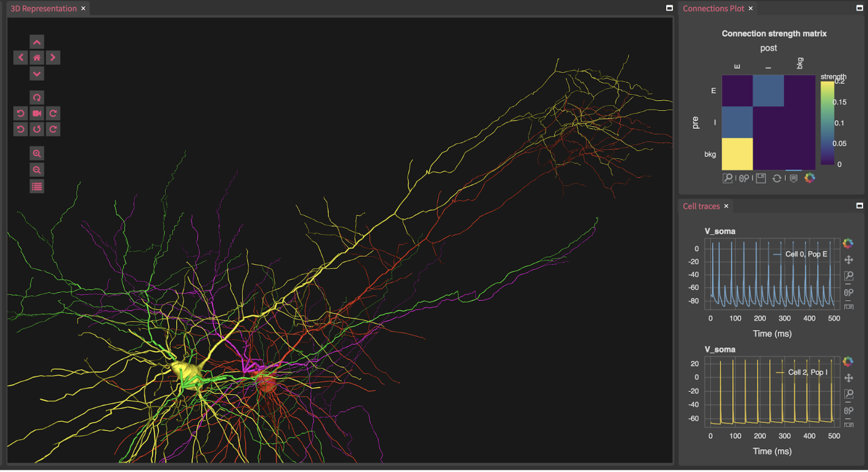
Task: Toggle hover tooltip on Connections Plot
Action: (x=793, y=178)
